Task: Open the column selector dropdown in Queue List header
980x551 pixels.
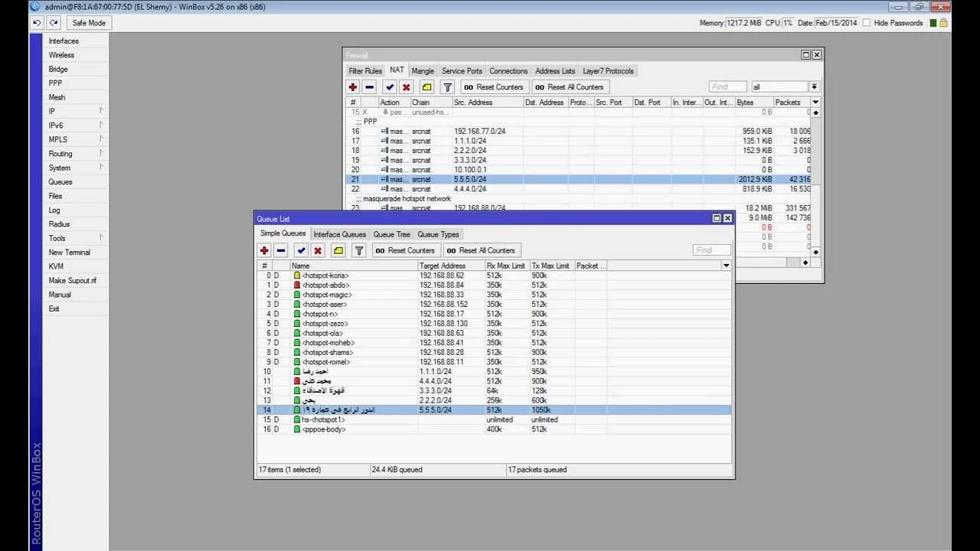Action: point(726,266)
